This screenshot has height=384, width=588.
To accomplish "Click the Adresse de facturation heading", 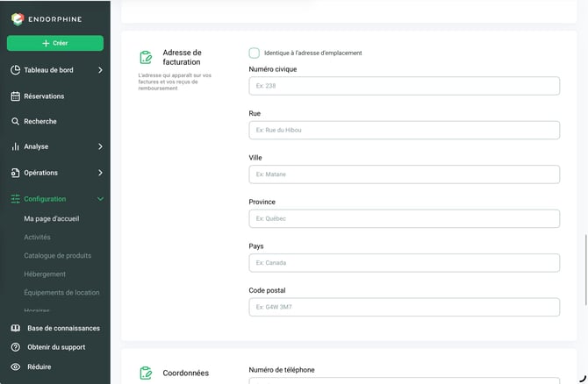I will [182, 57].
